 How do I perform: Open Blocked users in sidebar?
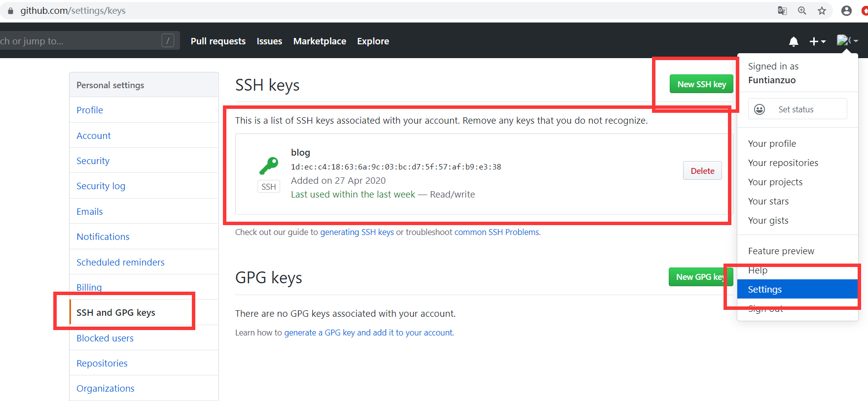click(105, 338)
